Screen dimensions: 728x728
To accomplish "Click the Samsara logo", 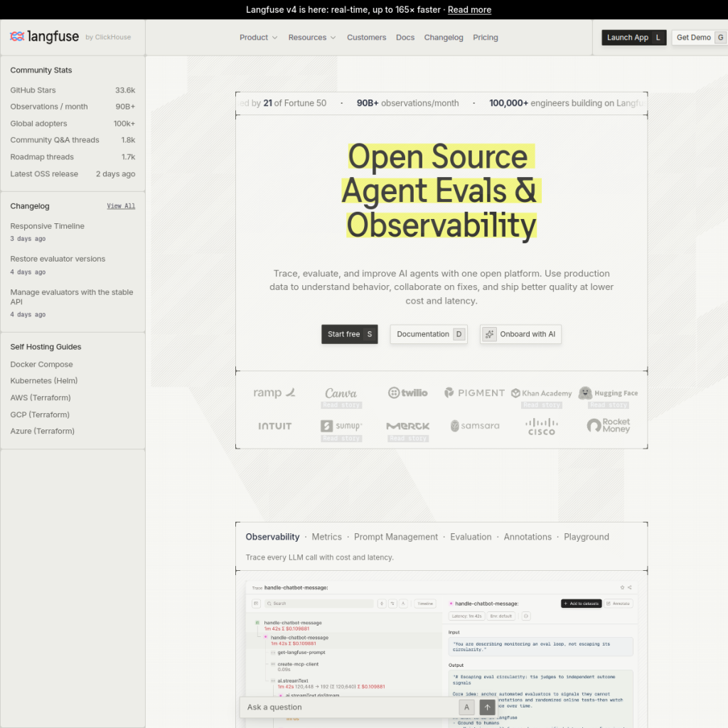I will (x=475, y=426).
